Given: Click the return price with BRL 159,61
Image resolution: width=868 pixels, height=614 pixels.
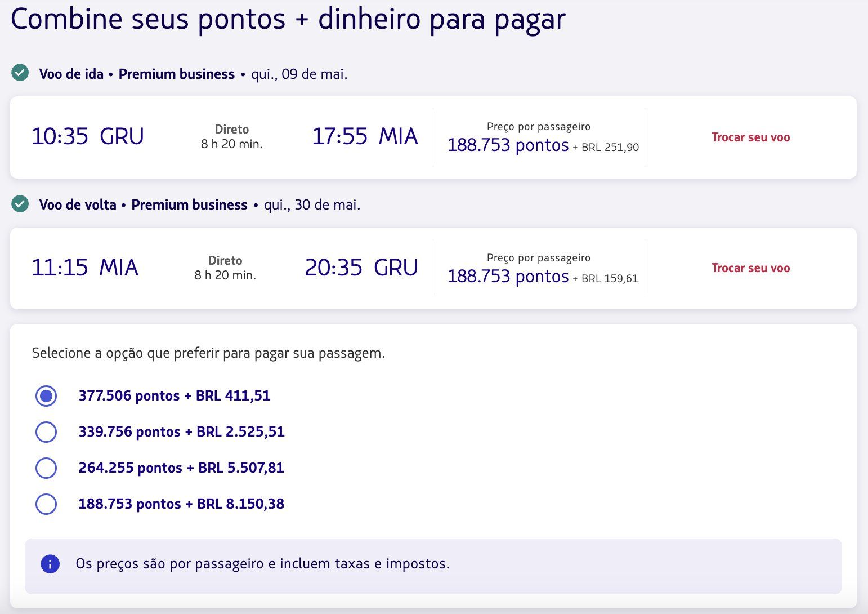Looking at the screenshot, I should 543,277.
